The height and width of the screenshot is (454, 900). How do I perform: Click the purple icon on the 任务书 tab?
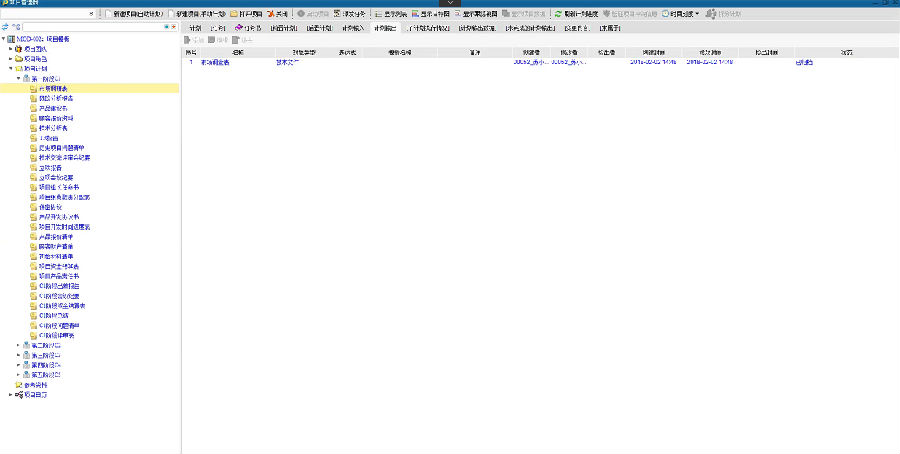pos(238,28)
